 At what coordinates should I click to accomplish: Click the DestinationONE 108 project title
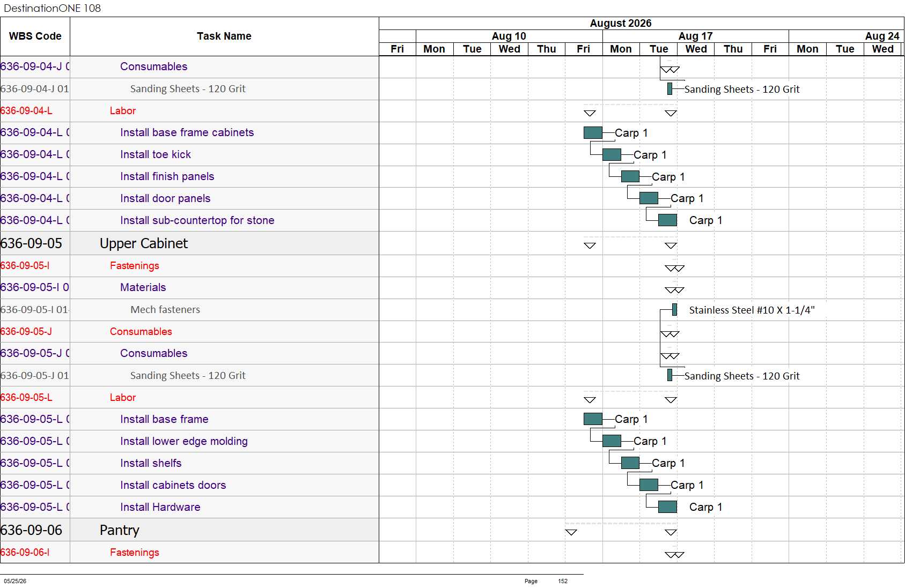52,8
